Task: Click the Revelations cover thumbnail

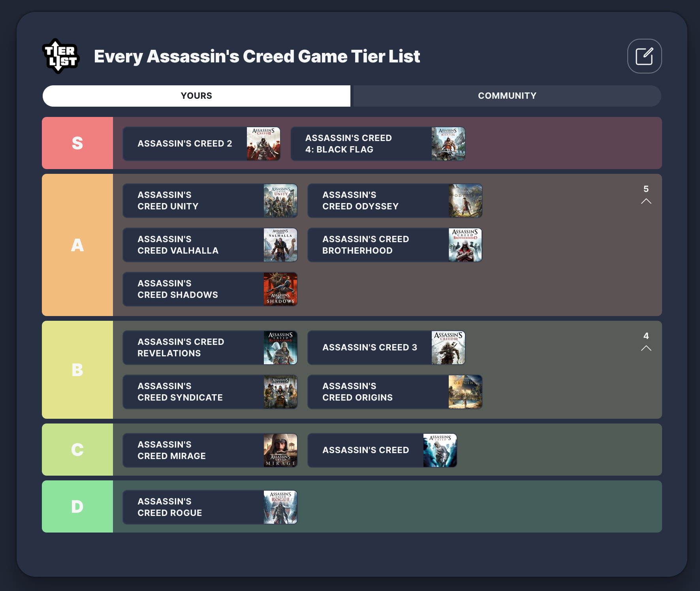Action: pyautogui.click(x=280, y=348)
